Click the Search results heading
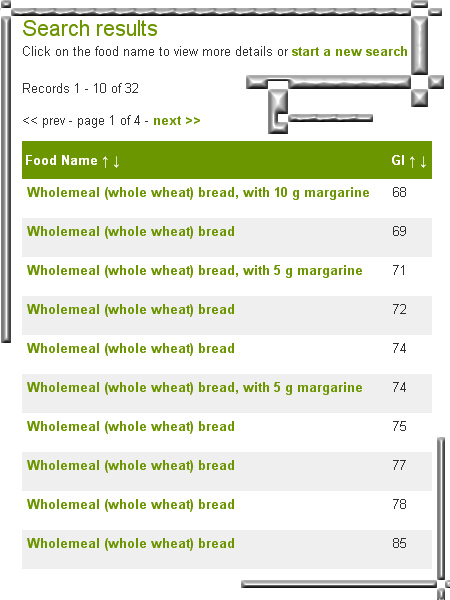This screenshot has height=600, width=450. [90, 28]
